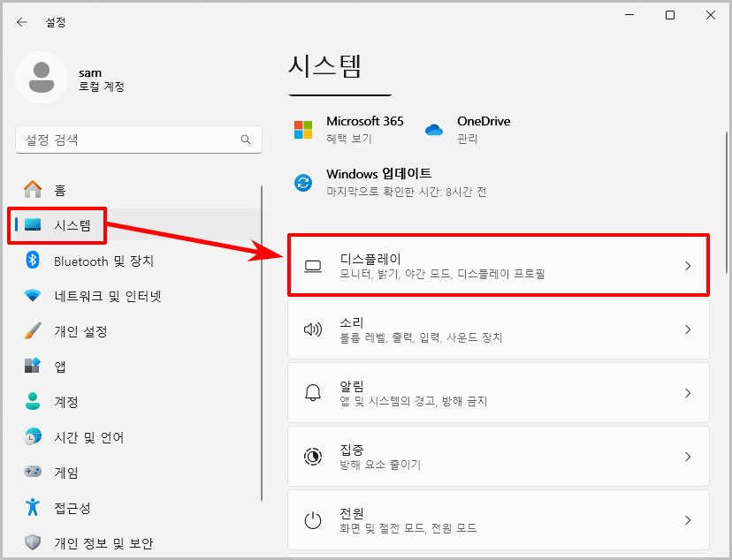Expand the 디스플레이 settings row chevron
732x560 pixels.
pyautogui.click(x=688, y=265)
